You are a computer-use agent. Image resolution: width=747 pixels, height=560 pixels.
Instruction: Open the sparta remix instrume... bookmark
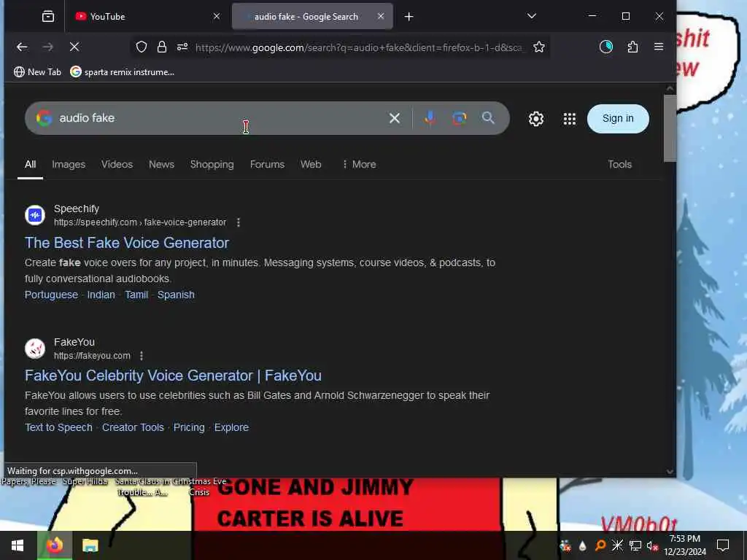click(123, 72)
